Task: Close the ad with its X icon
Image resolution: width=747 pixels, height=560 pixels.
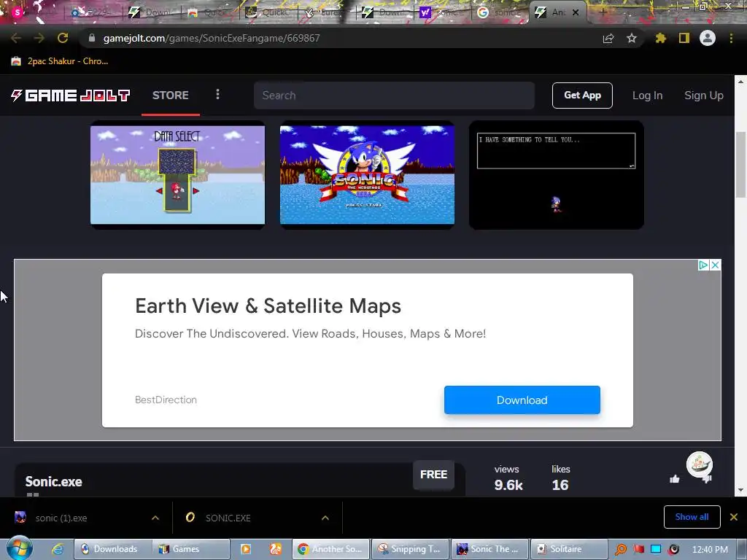Action: tap(715, 265)
